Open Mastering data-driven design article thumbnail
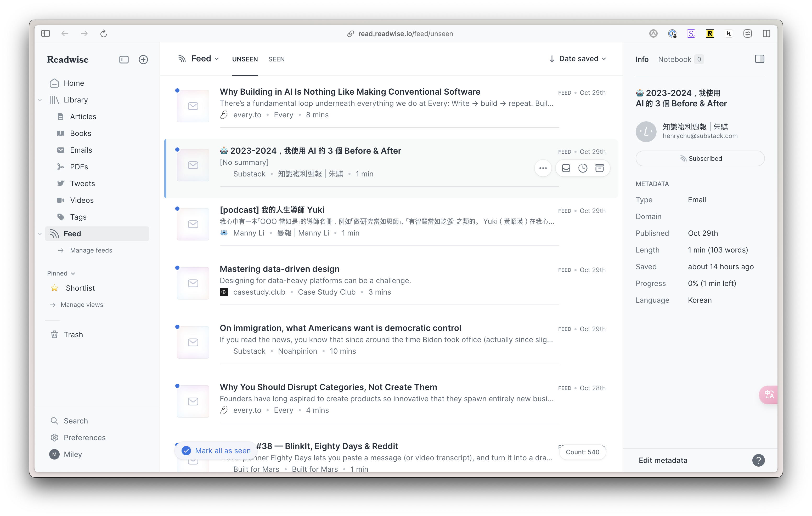This screenshot has width=812, height=516. [x=193, y=283]
